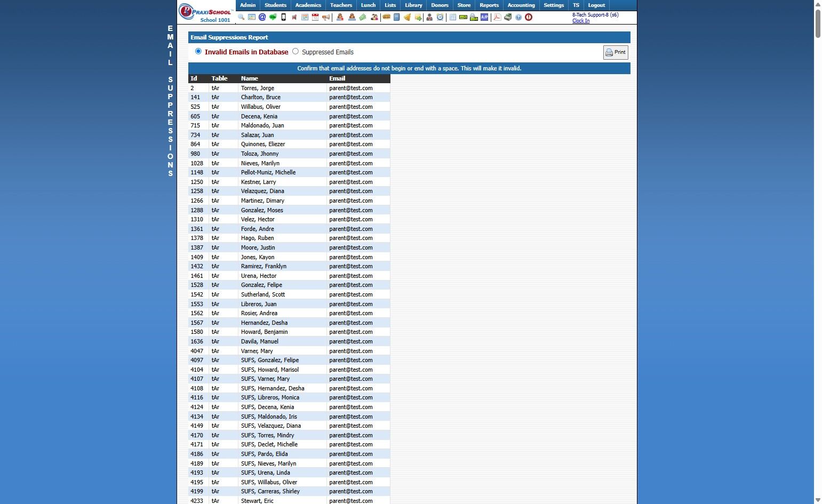Open the Settings menu
The width and height of the screenshot is (822, 504).
pos(554,5)
